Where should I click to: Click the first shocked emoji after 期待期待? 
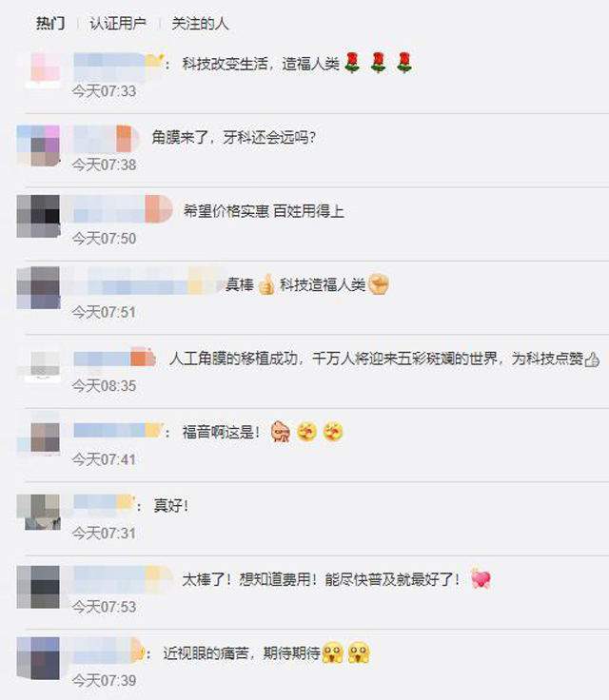pyautogui.click(x=332, y=652)
